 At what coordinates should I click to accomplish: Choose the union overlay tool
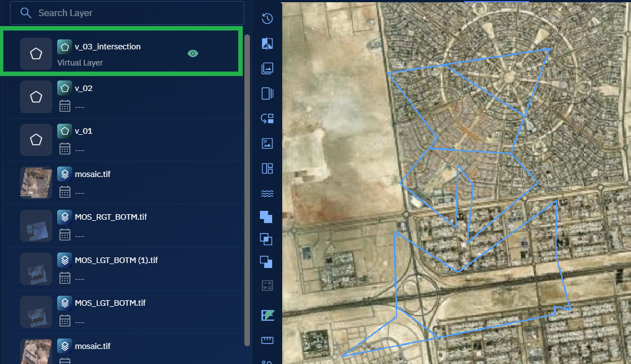click(267, 216)
